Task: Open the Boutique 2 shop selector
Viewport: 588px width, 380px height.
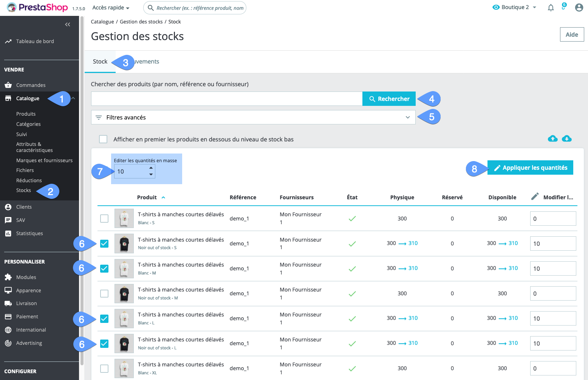Action: [x=514, y=8]
